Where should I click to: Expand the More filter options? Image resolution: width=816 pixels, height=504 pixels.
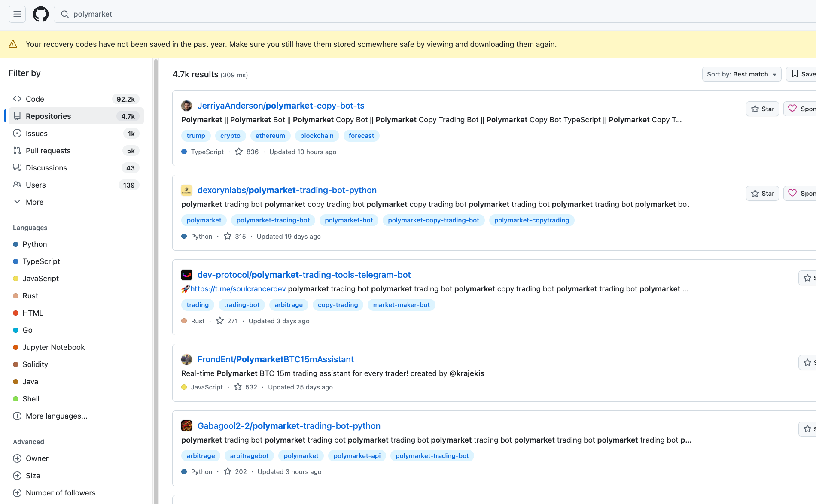(x=34, y=202)
